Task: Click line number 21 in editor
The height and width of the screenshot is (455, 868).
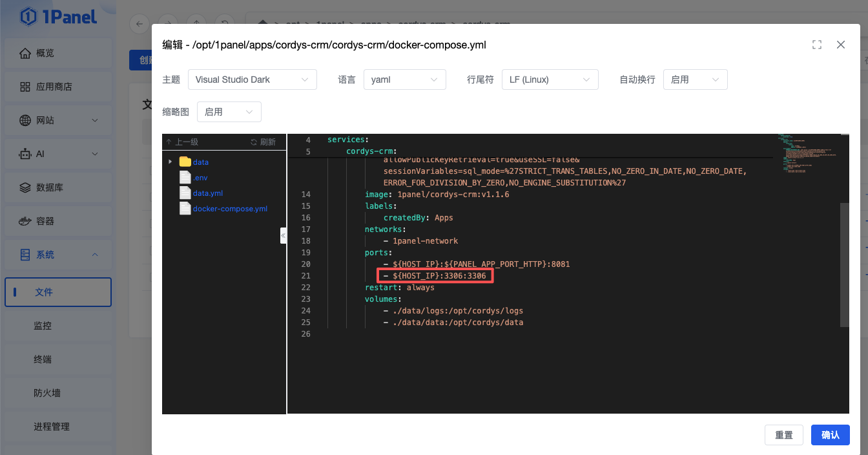Action: 305,276
